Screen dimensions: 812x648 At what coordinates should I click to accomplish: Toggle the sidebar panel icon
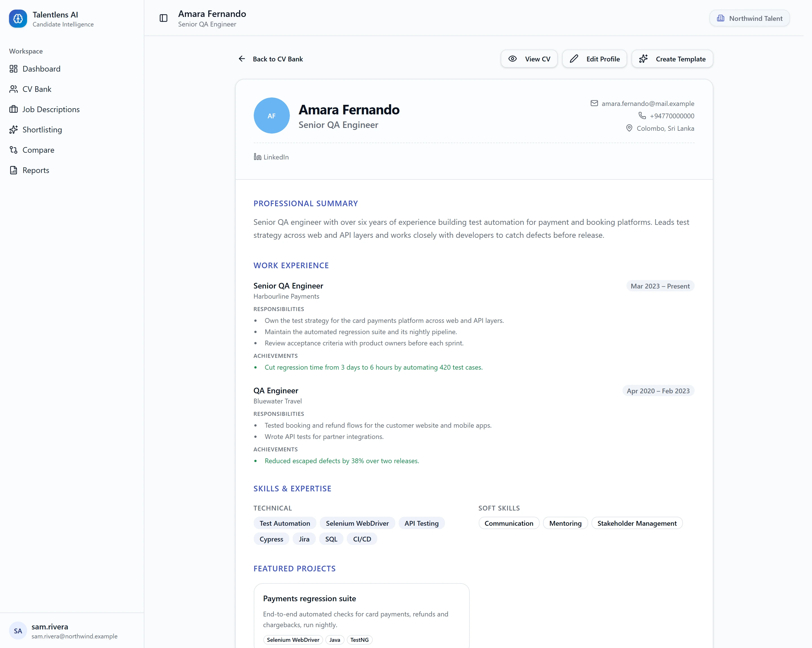click(164, 18)
